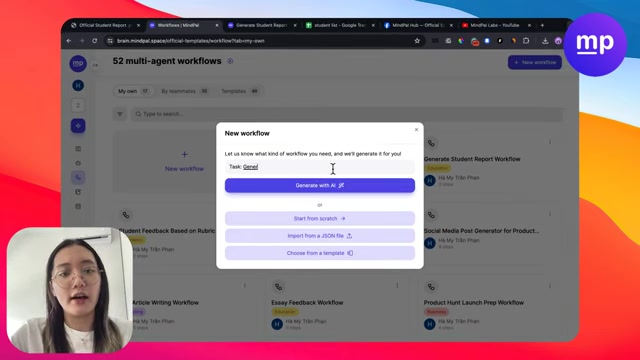Click the Business tag on Product Hunt card
This screenshot has height=360, width=640.
pos(436,312)
